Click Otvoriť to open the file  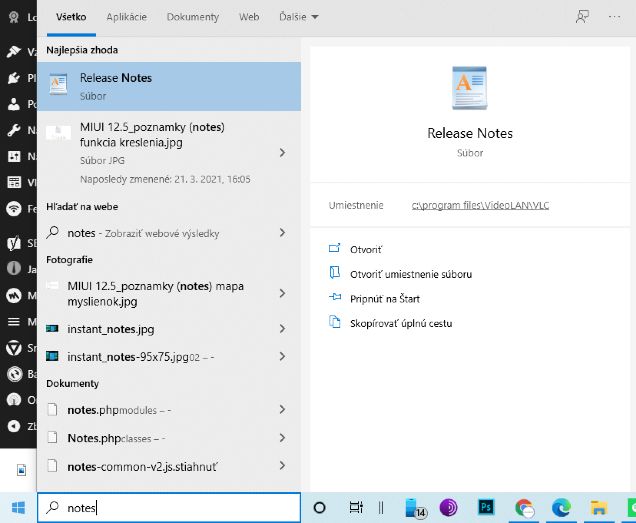pos(365,249)
